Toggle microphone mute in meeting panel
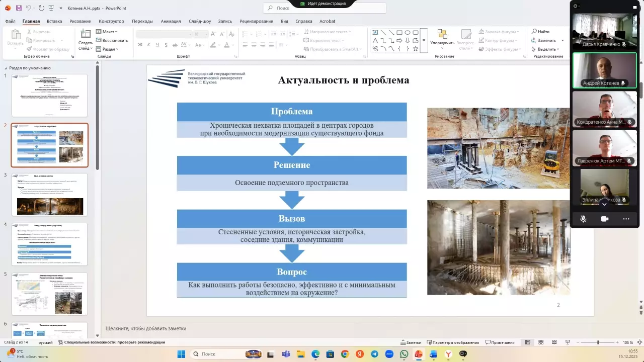The image size is (644, 362). pos(583,219)
